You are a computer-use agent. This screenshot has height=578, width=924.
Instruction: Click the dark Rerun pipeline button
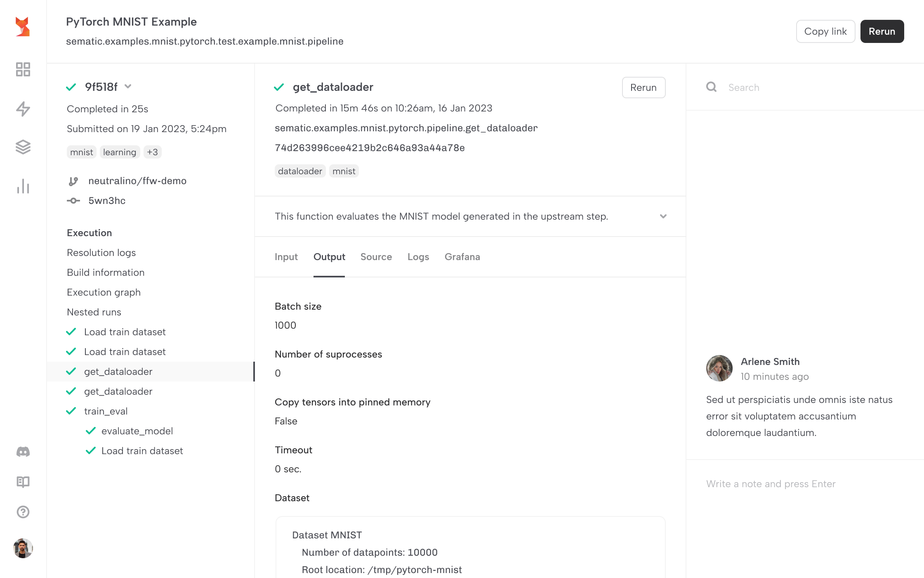coord(882,31)
